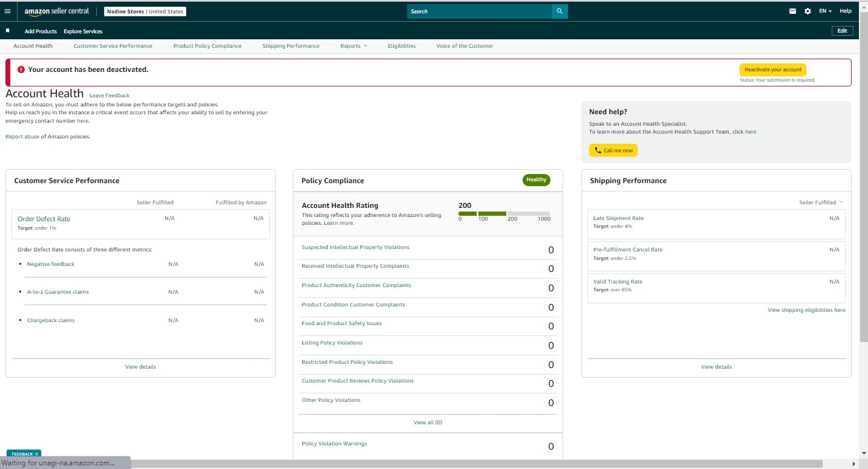View details for Shipping Performance

(716, 367)
